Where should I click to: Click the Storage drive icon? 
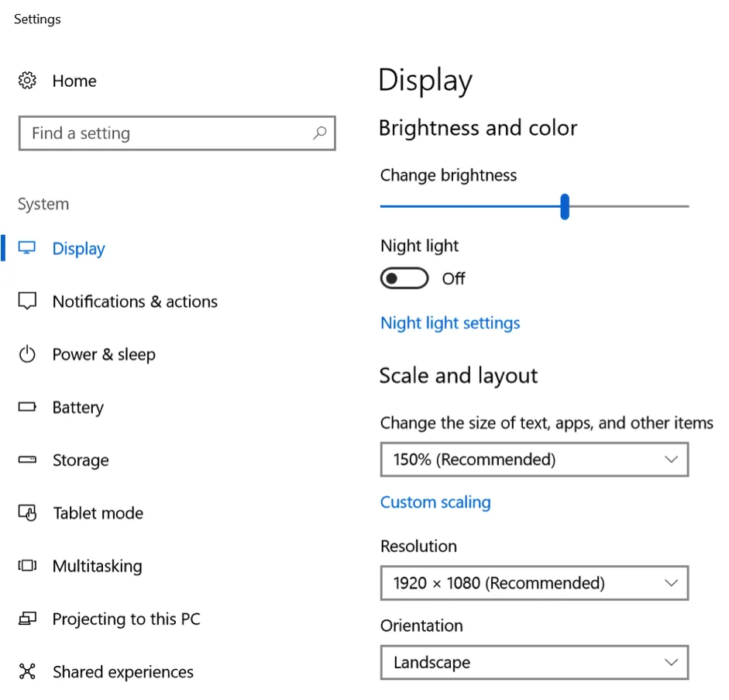tap(27, 460)
